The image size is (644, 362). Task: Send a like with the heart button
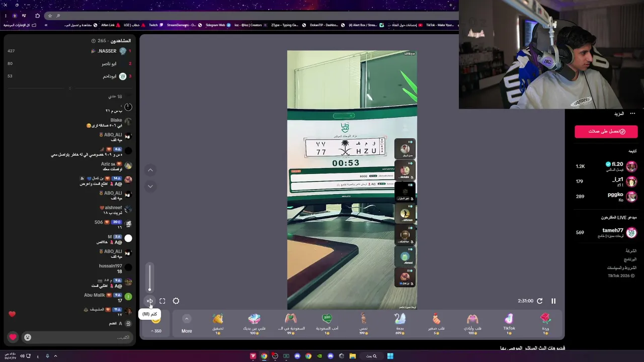[x=13, y=337]
